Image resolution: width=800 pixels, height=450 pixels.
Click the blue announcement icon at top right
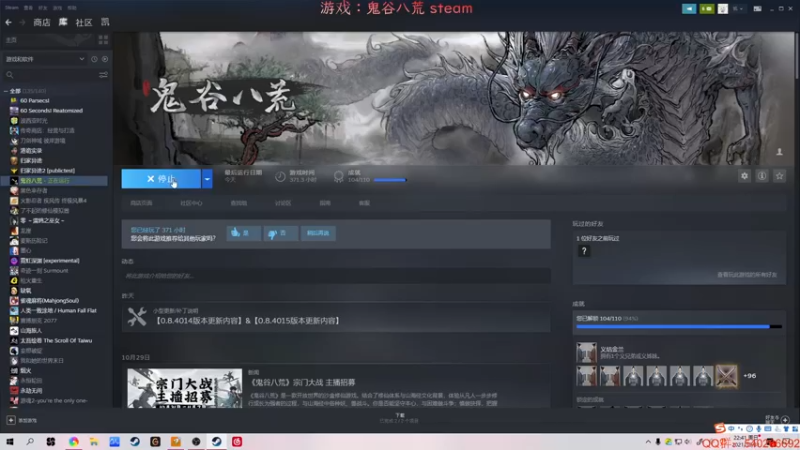(x=689, y=9)
